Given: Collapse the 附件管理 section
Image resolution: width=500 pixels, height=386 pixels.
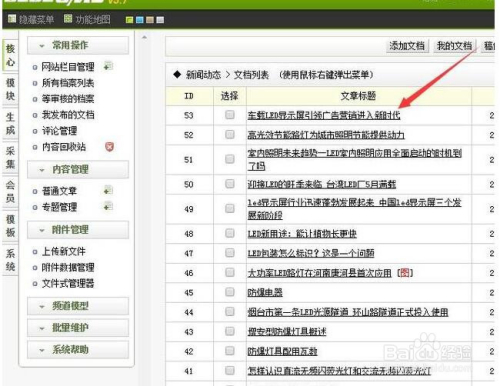Looking at the screenshot, I should [x=78, y=230].
